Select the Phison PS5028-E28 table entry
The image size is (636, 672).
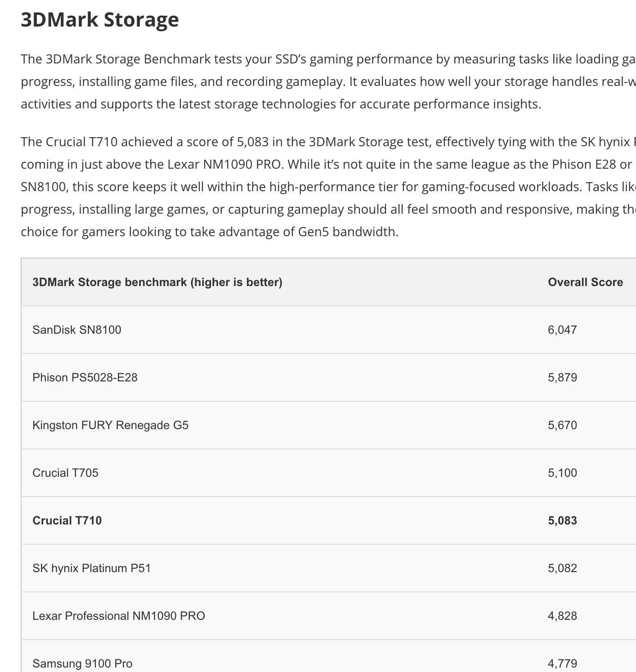(x=85, y=377)
